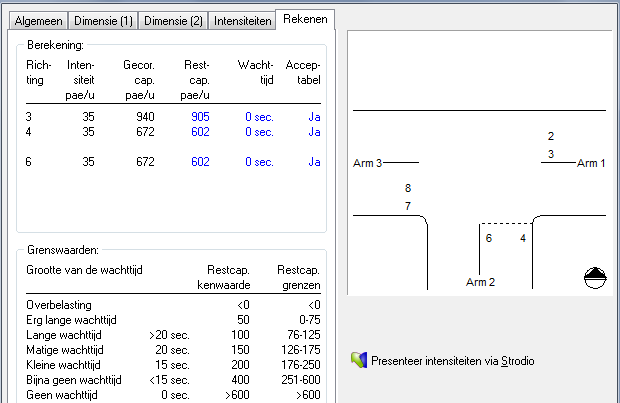
Task: Click the Arm 3 label in diagram
Action: tap(367, 163)
